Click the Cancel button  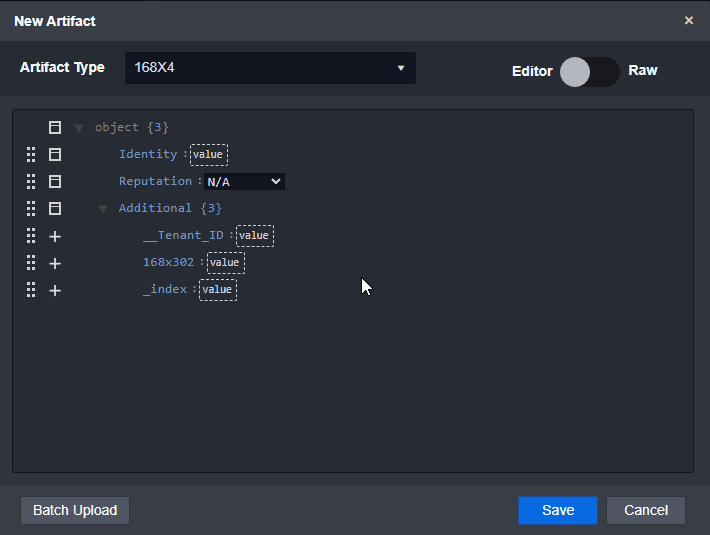point(645,510)
